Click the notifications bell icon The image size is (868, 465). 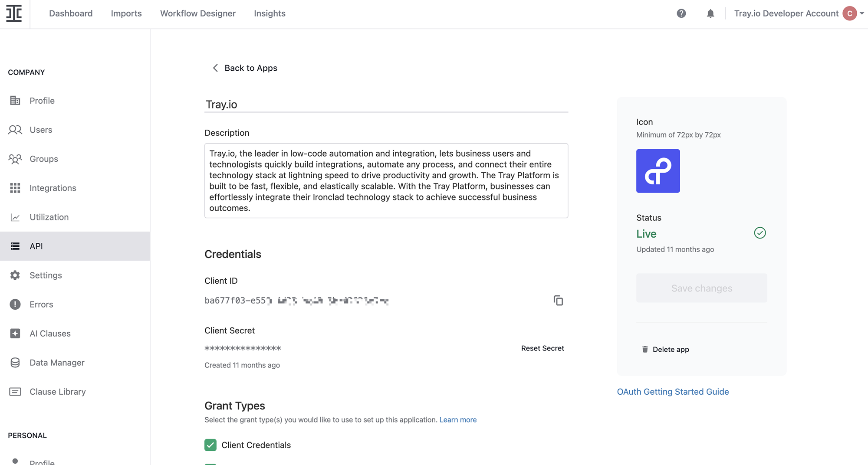point(710,13)
